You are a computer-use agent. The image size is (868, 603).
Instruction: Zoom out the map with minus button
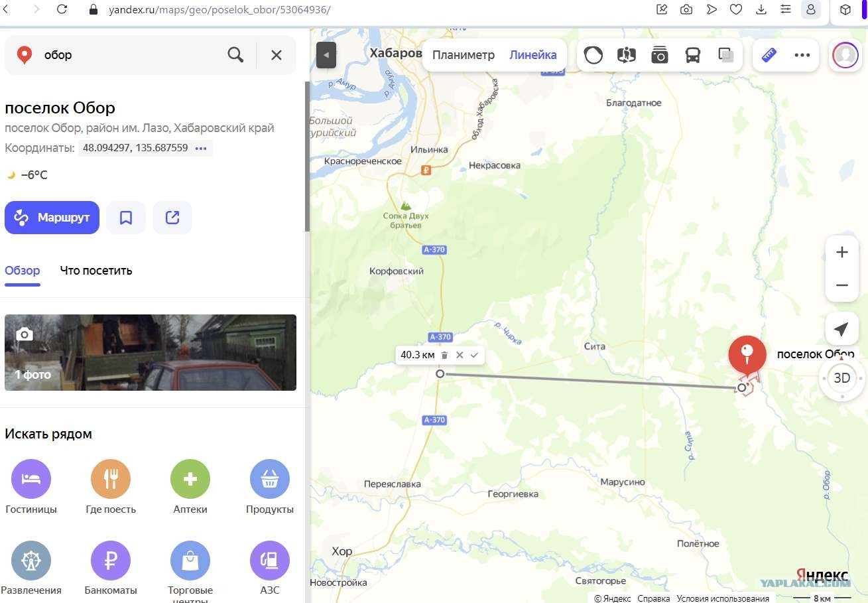click(x=842, y=285)
